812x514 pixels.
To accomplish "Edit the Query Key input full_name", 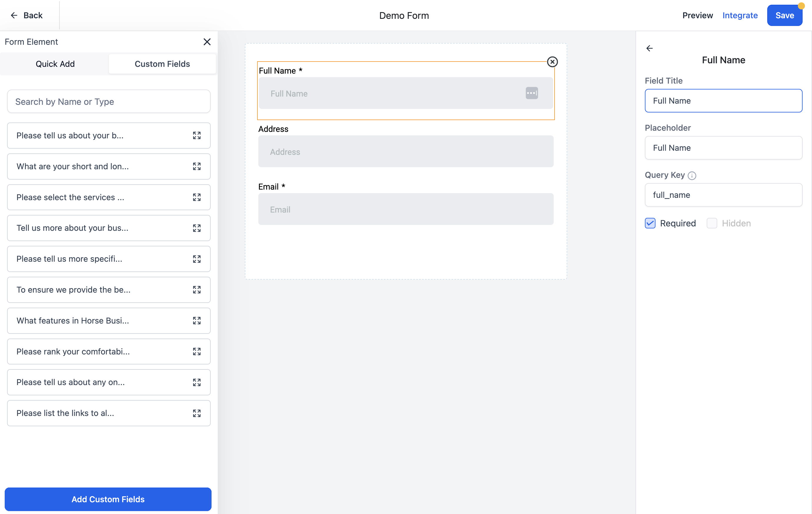I will [x=723, y=195].
